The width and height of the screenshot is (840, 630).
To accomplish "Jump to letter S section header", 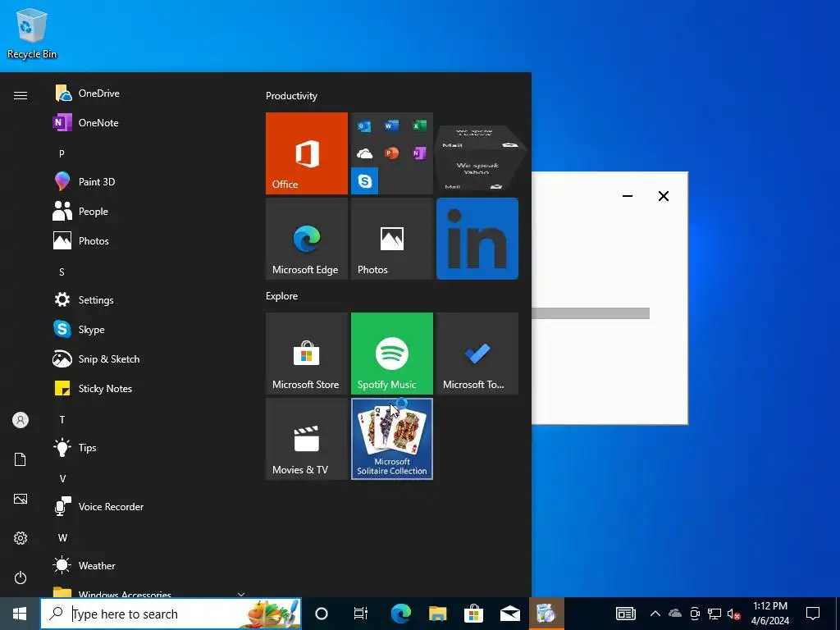I will click(62, 272).
